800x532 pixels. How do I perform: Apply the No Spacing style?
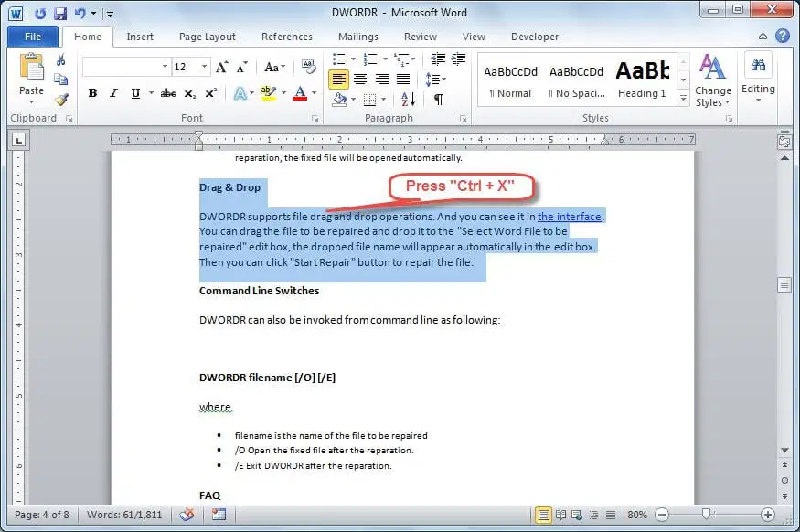click(577, 80)
